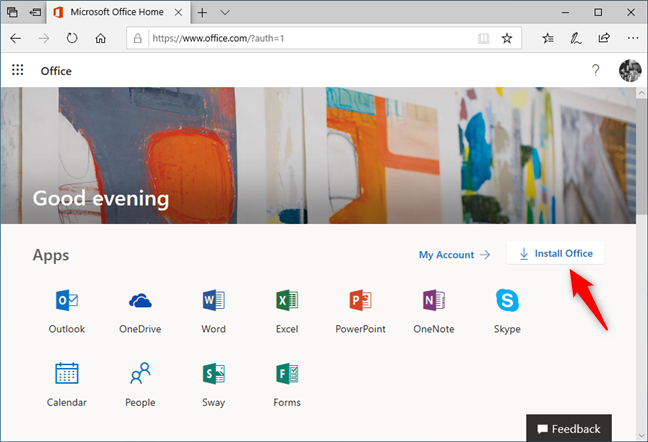Follow the My Account link
Screen dimensions: 648x442
454,255
